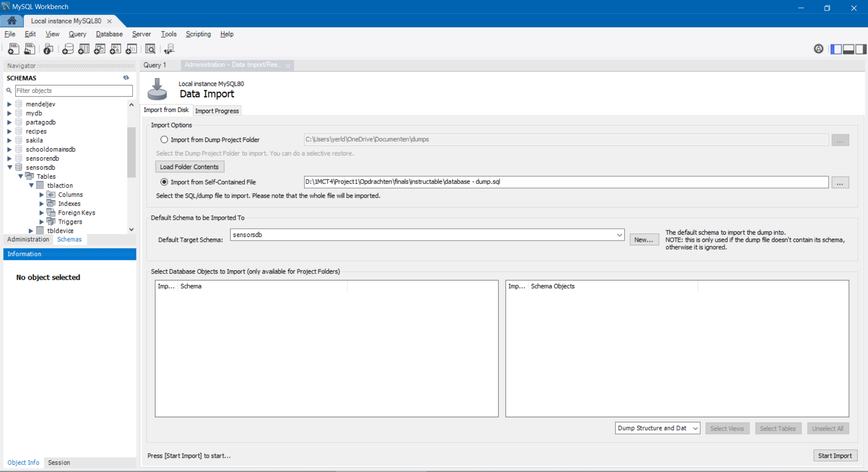
Task: Browse for the dump project folder
Action: coord(840,140)
